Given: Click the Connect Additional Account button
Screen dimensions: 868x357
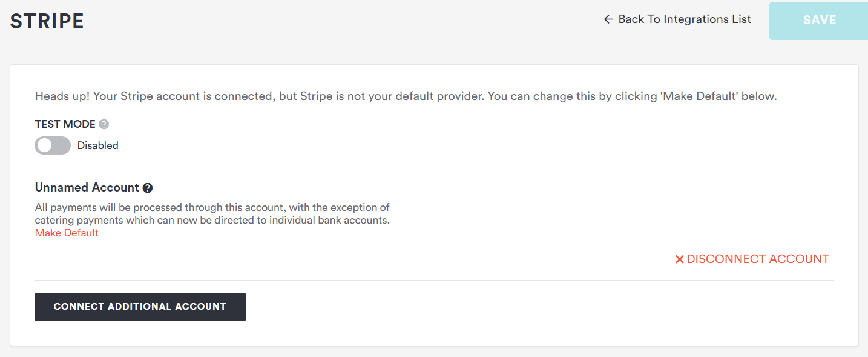Looking at the screenshot, I should [140, 307].
